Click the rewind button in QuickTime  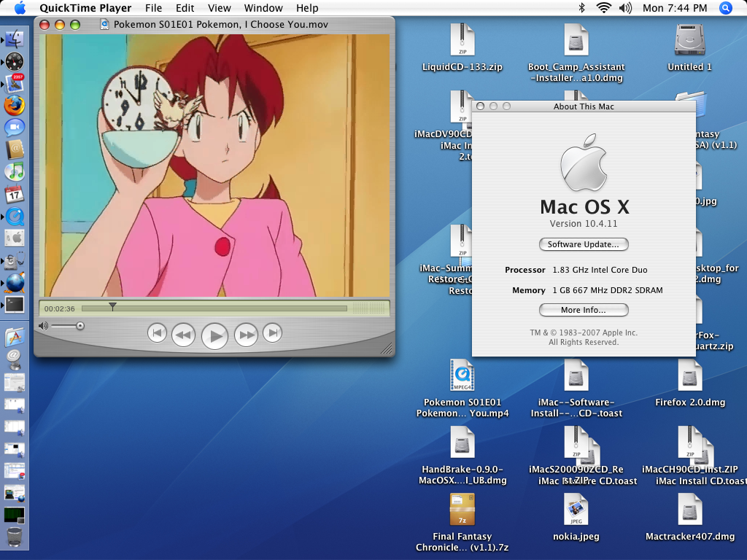(x=183, y=335)
